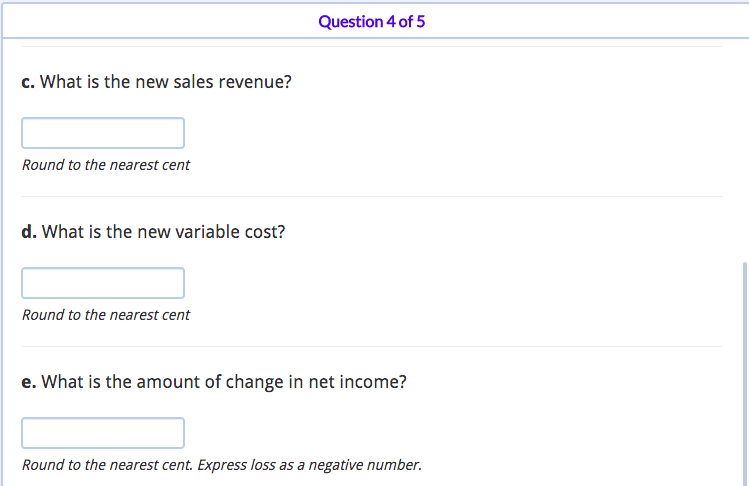Click the new variable cost answer box
749x486 pixels.
103,283
